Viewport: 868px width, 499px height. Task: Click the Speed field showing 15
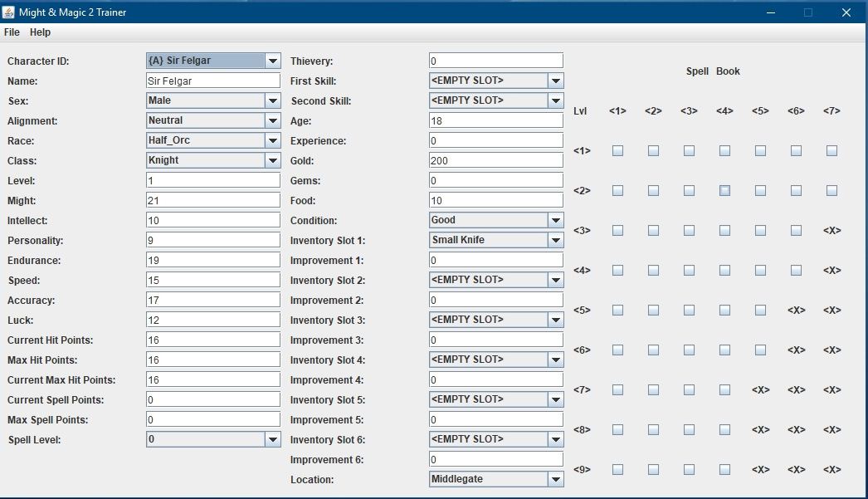click(213, 281)
